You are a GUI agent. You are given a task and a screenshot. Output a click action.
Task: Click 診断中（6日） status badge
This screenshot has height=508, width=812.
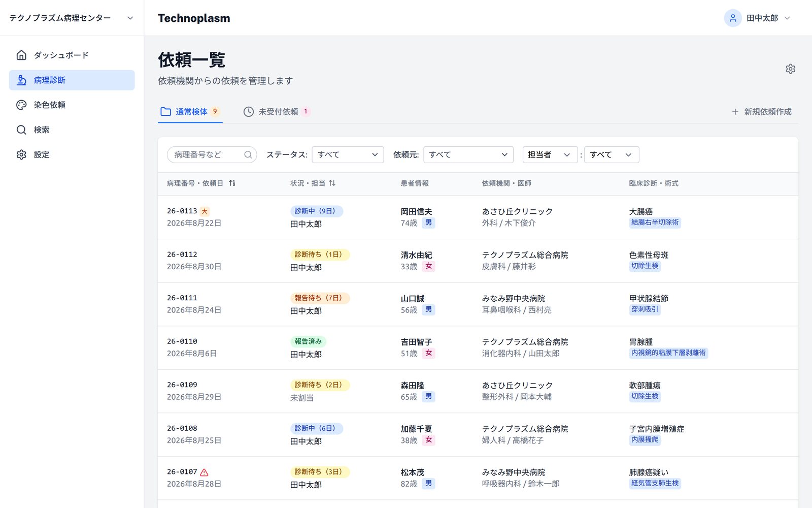click(317, 428)
